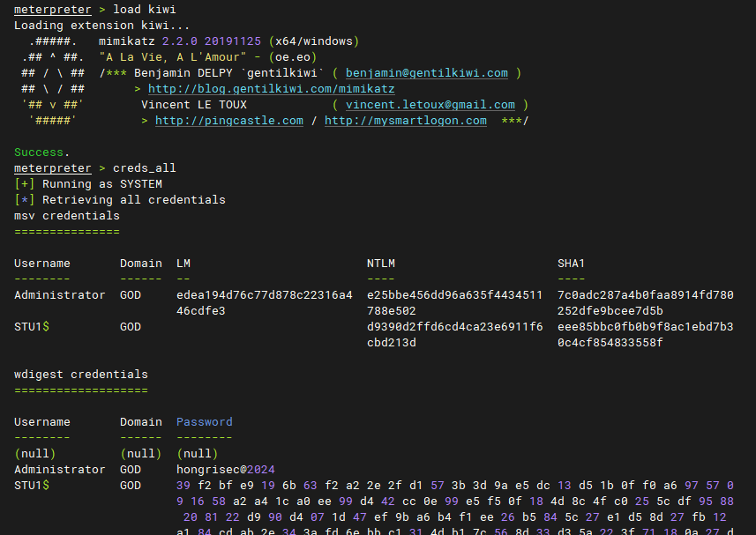Click the Administrator LM hash 'edea194d76c77d878c22316a4'
The image size is (756, 535).
[x=265, y=295]
